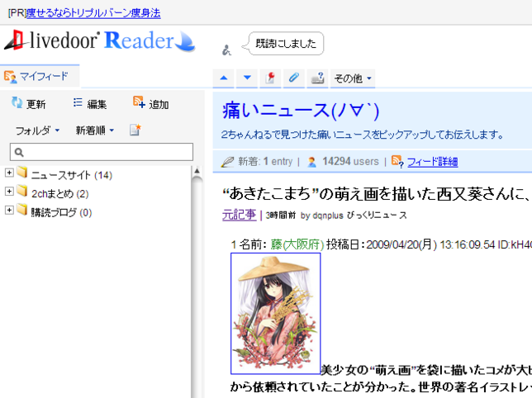This screenshot has height=398, width=532.
Task: Open keyboard shortcuts help icon
Action: coord(317,78)
